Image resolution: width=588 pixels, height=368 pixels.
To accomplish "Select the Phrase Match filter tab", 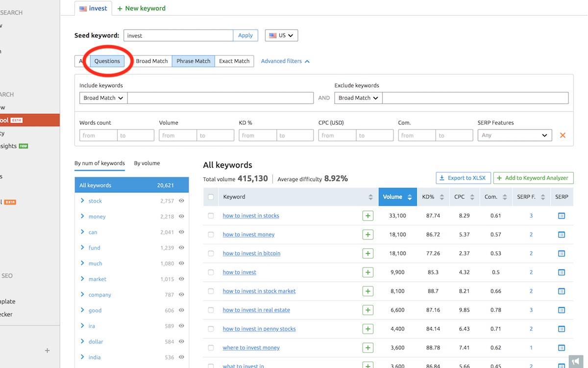I will click(x=194, y=61).
